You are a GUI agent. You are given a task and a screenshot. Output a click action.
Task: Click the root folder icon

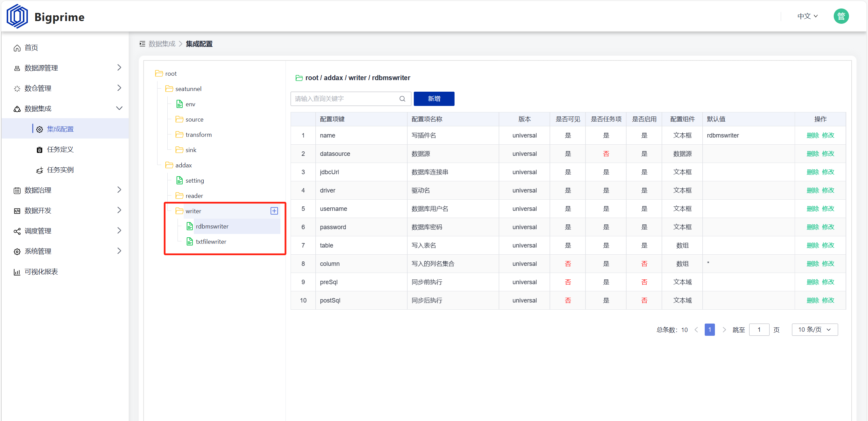(159, 73)
